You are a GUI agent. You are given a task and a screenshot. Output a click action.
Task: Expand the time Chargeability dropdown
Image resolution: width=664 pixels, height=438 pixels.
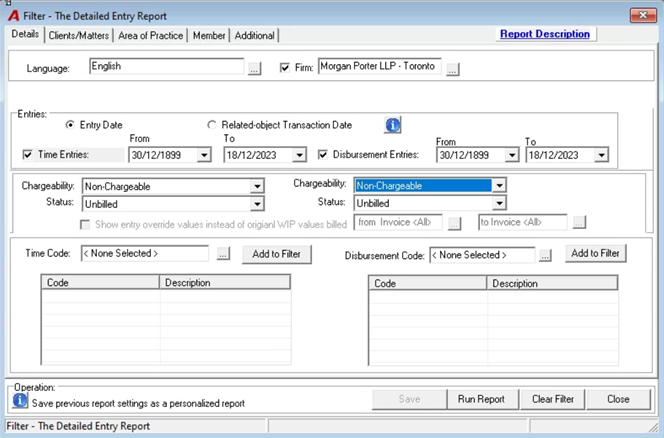pyautogui.click(x=257, y=186)
